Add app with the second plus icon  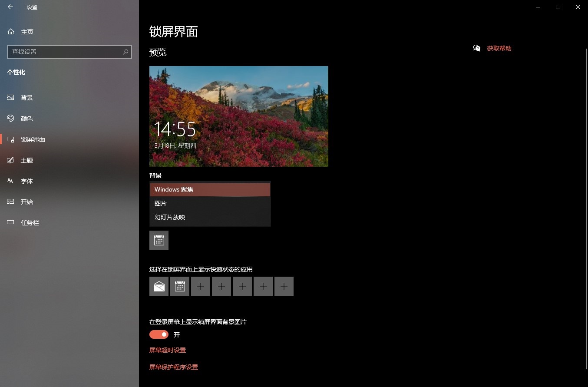point(221,286)
